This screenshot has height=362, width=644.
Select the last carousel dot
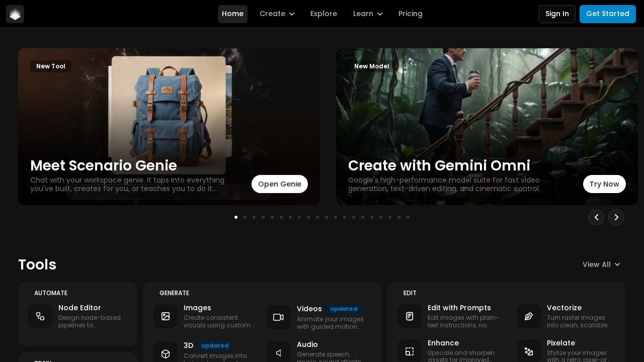pyautogui.click(x=408, y=217)
